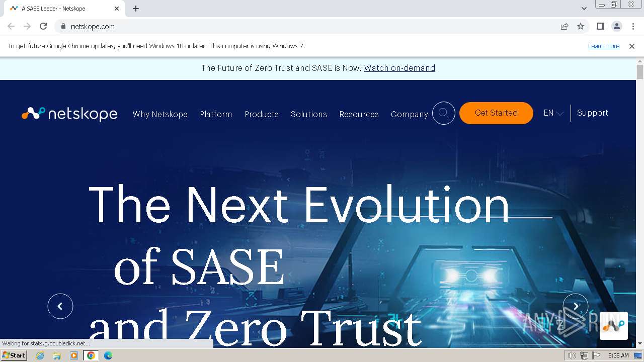This screenshot has height=362, width=644.
Task: Close the A SASE Leader tab
Action: 117,9
